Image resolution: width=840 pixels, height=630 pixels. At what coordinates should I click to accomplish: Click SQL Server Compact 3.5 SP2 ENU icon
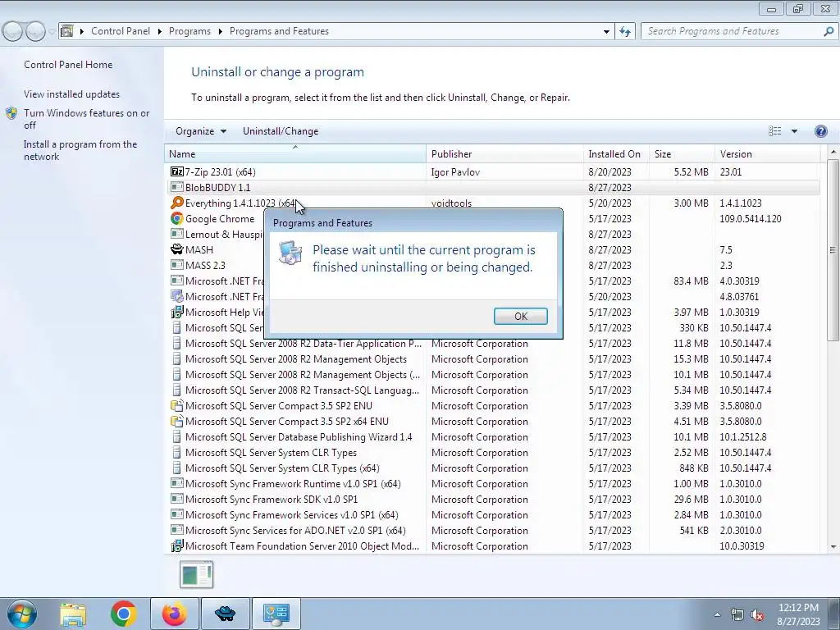tap(177, 405)
